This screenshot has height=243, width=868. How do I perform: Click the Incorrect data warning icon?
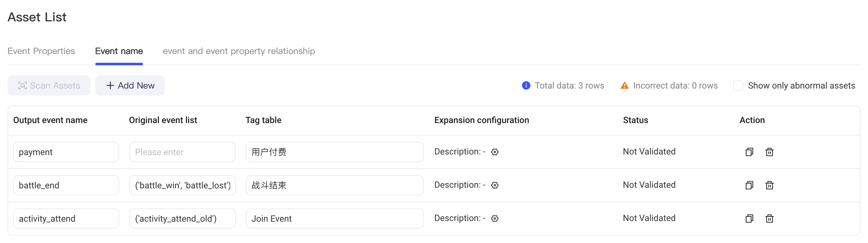click(624, 85)
